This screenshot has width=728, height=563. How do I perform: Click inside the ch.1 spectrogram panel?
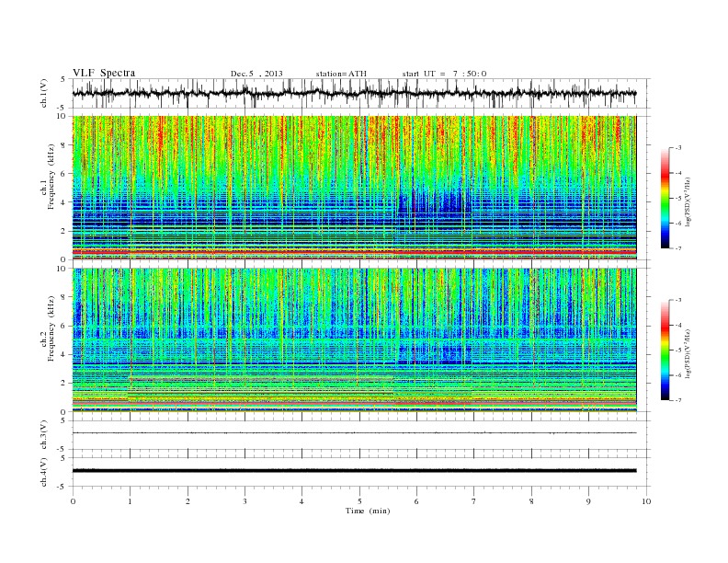pyautogui.click(x=354, y=188)
